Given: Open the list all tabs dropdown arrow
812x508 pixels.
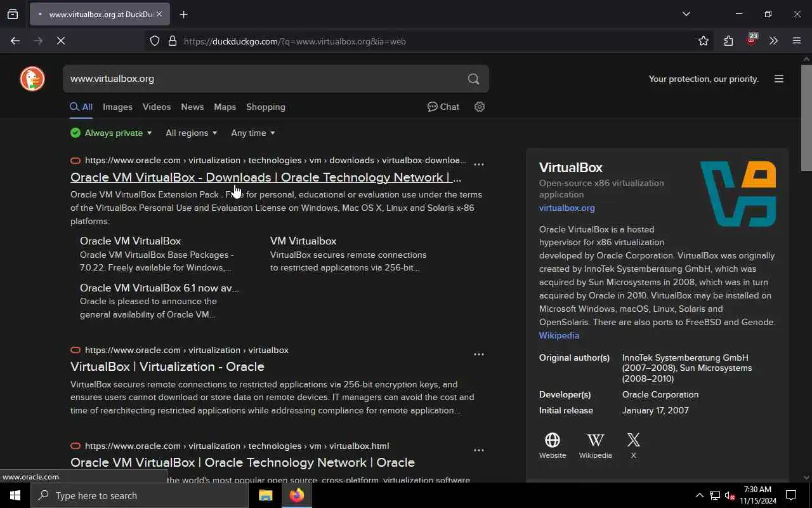Looking at the screenshot, I should coord(686,14).
